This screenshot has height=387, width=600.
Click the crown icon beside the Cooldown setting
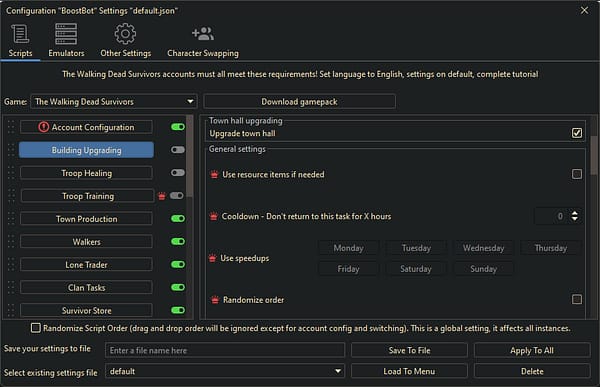click(214, 216)
